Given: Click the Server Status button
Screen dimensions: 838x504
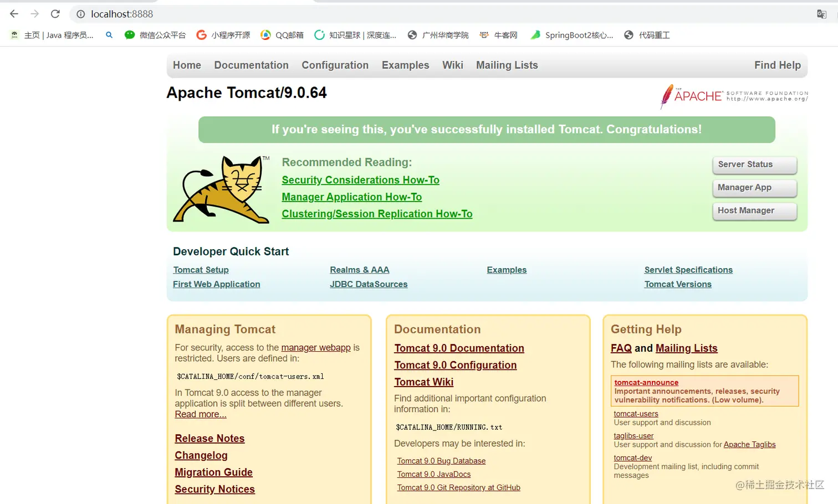Looking at the screenshot, I should pos(754,164).
